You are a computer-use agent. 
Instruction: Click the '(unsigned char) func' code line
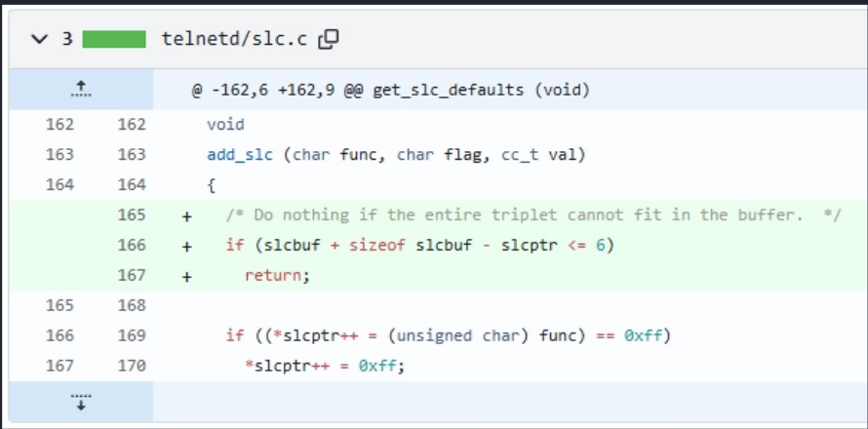tap(449, 336)
